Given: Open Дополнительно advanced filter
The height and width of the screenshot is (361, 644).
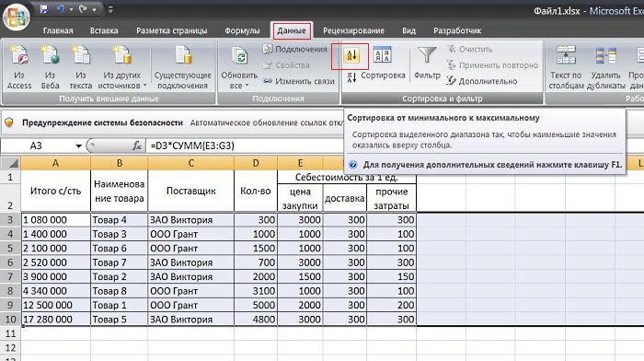Looking at the screenshot, I should pos(482,81).
